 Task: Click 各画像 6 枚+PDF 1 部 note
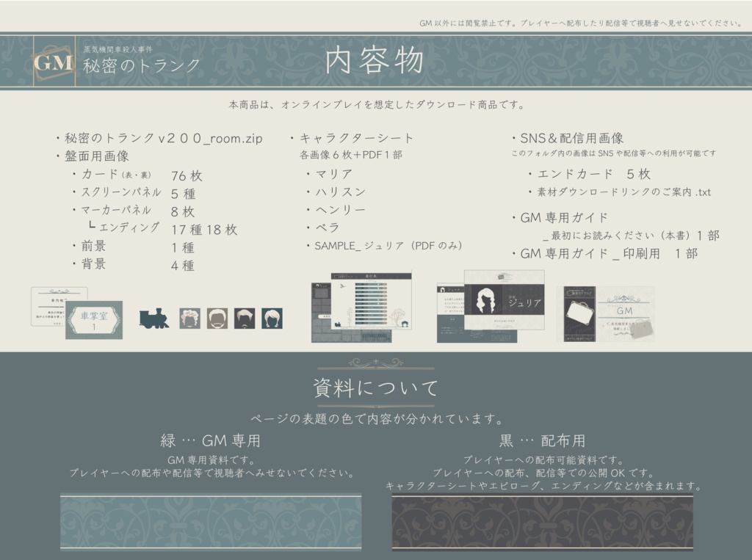[351, 155]
